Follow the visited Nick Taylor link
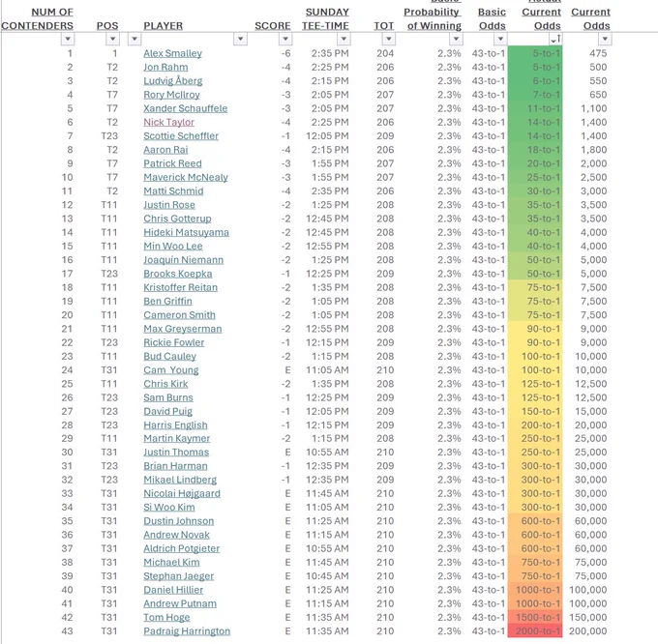The width and height of the screenshot is (658, 644). 168,122
